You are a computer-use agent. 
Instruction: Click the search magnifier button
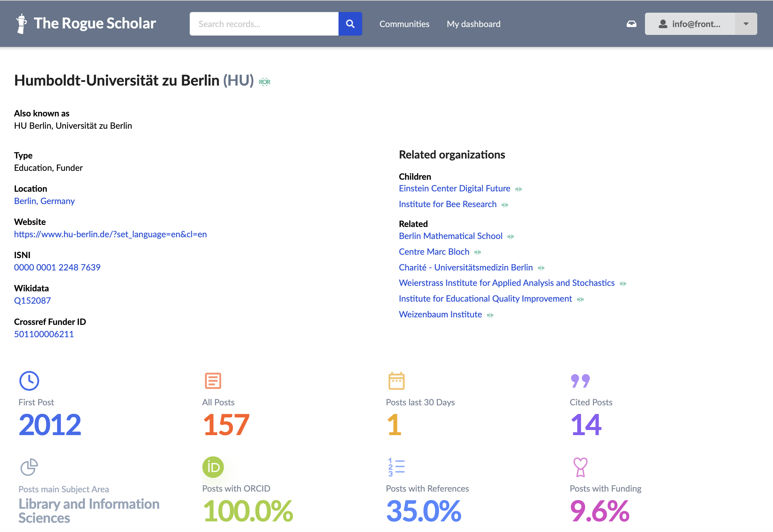point(350,24)
